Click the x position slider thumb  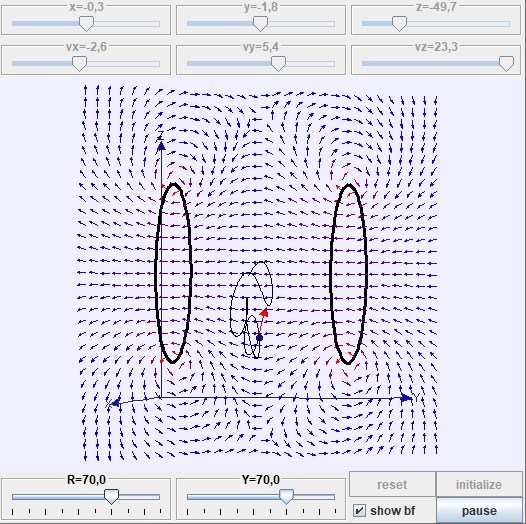coord(86,24)
